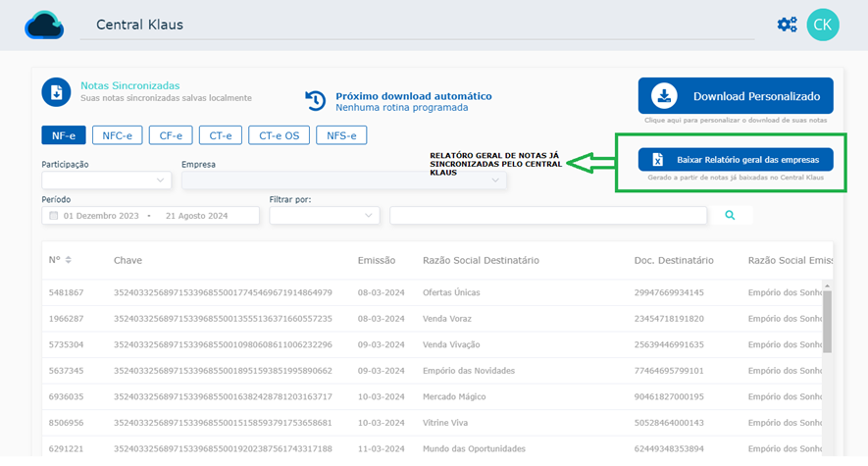Screen dimensions: 868x466
Task: Open settings via the gears icon
Action: (x=787, y=25)
